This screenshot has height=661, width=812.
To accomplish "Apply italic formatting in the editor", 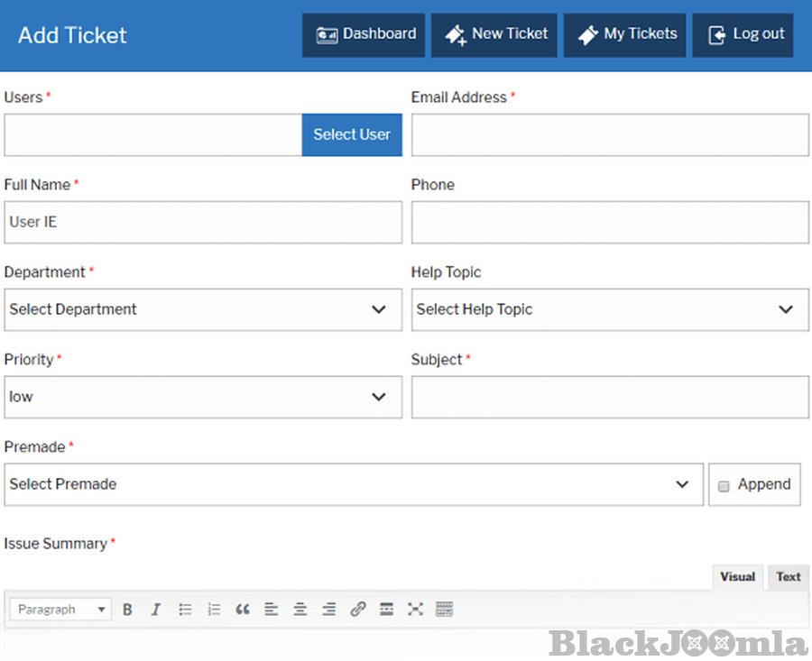I will 155,610.
